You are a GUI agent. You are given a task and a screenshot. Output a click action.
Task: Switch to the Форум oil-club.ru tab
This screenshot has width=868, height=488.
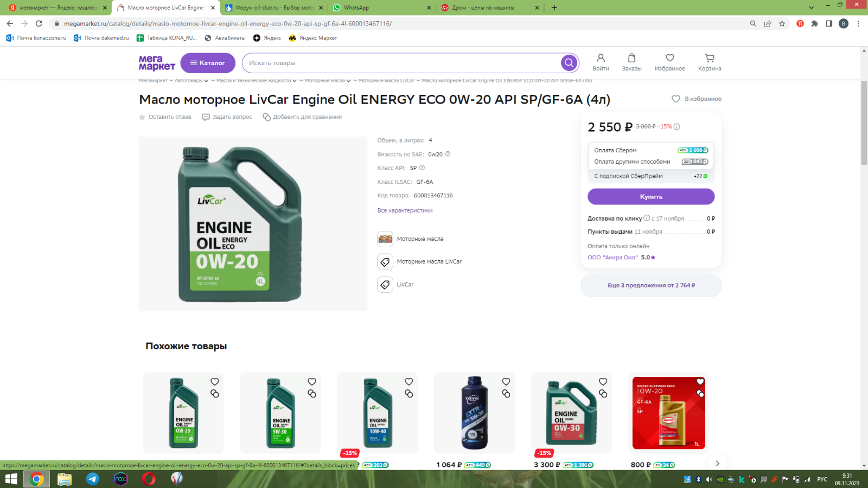tap(274, 8)
